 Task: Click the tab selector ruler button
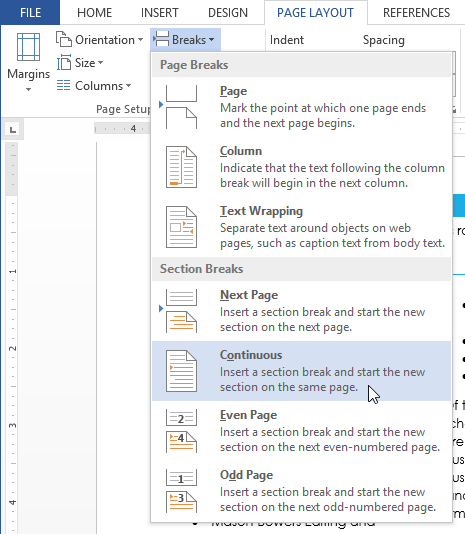point(13,129)
